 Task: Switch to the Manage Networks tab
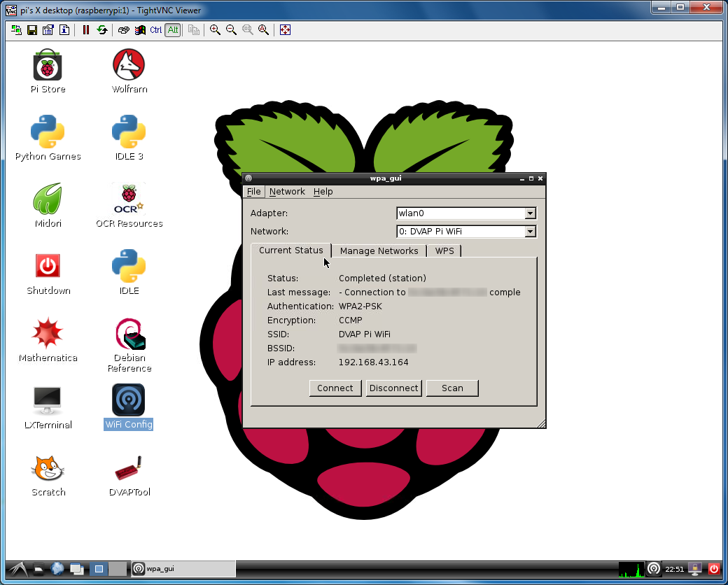[x=379, y=251]
